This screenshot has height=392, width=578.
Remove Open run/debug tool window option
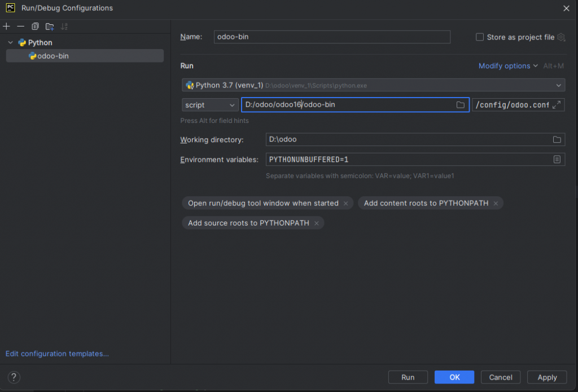(346, 204)
